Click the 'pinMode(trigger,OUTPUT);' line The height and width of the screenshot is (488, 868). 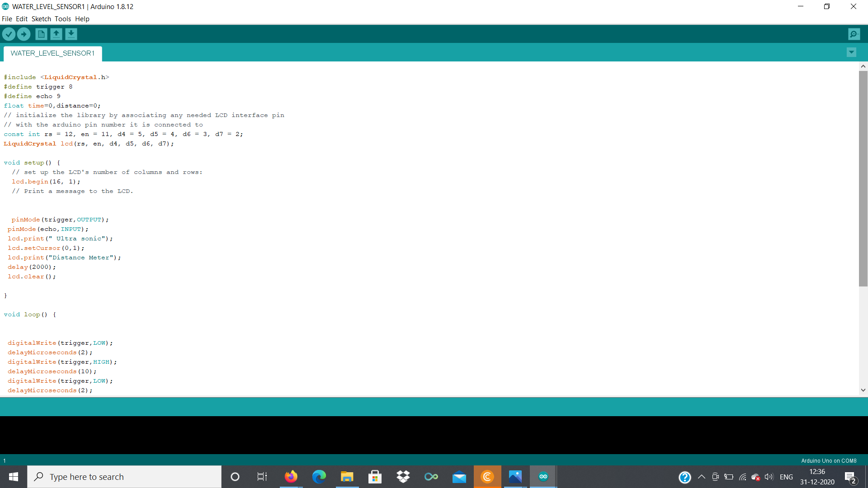(60, 220)
